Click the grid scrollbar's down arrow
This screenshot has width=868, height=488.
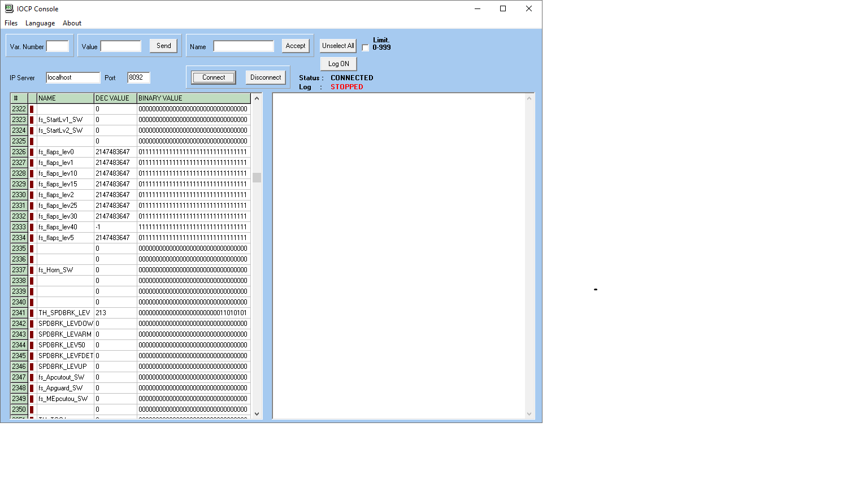[x=257, y=414]
